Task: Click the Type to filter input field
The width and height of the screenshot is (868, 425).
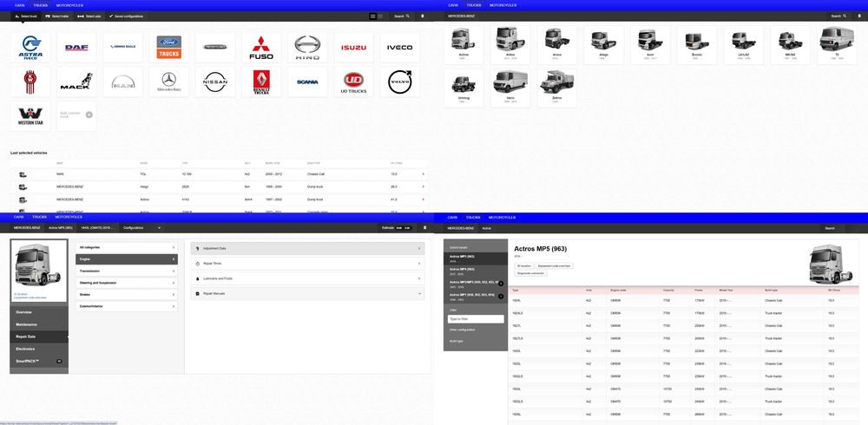Action: (x=476, y=319)
